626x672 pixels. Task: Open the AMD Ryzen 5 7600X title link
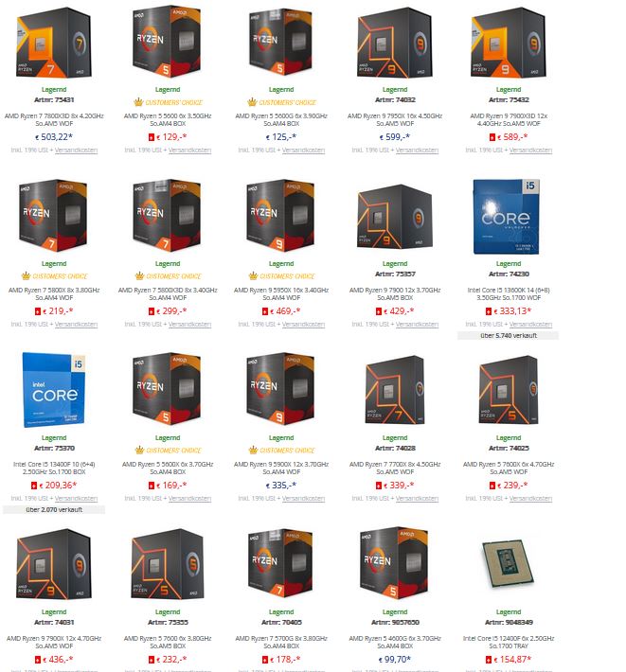[x=509, y=468]
